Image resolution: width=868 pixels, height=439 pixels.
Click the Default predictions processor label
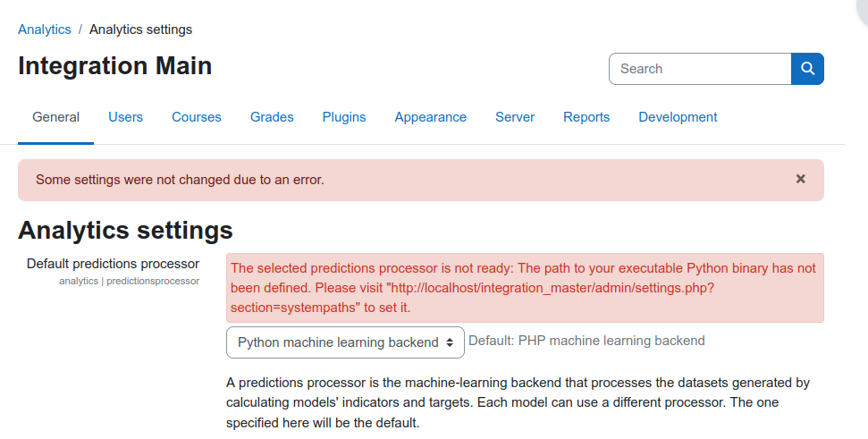pyautogui.click(x=113, y=264)
